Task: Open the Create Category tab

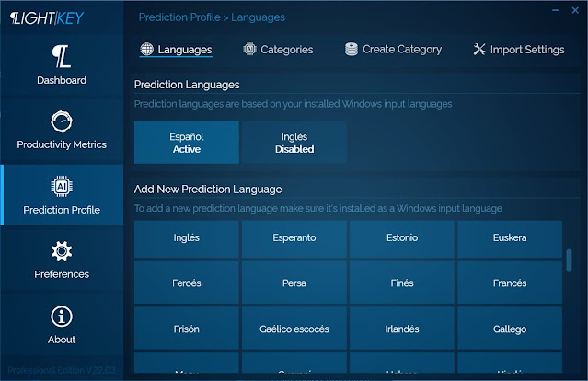Action: 393,49
